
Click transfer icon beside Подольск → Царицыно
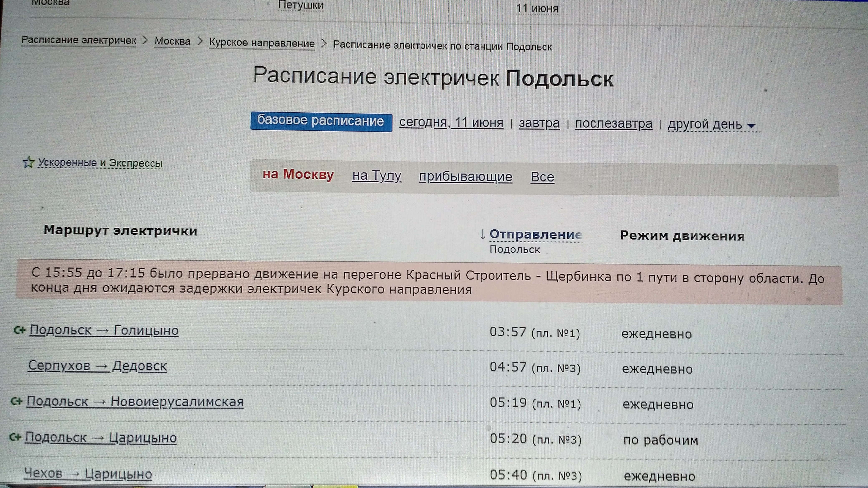15,437
